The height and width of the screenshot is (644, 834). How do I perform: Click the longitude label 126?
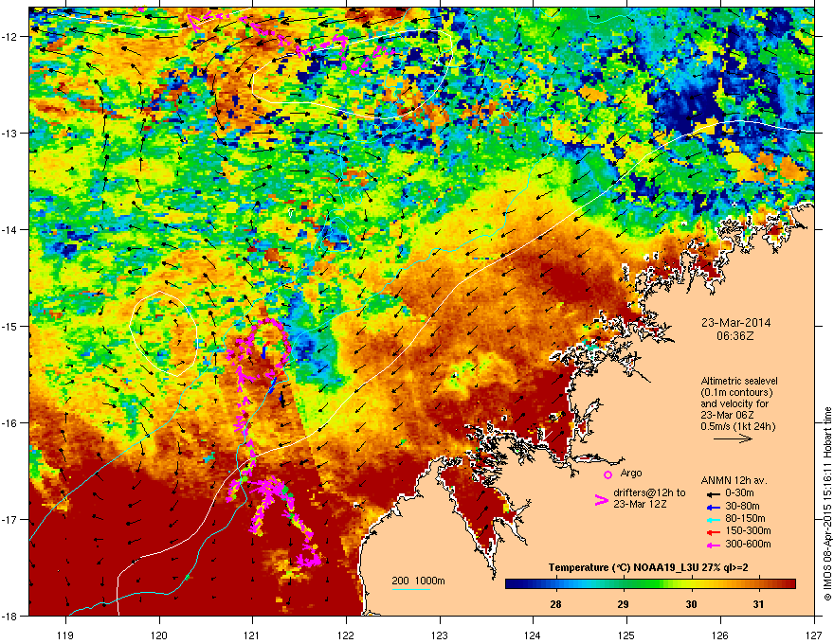[x=720, y=635]
